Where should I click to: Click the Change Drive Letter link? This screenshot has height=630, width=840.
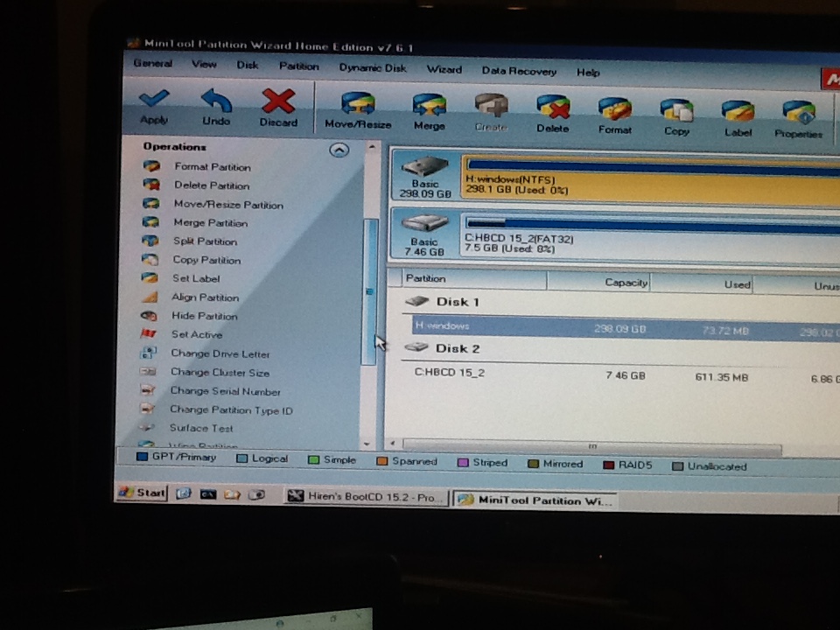tap(220, 353)
